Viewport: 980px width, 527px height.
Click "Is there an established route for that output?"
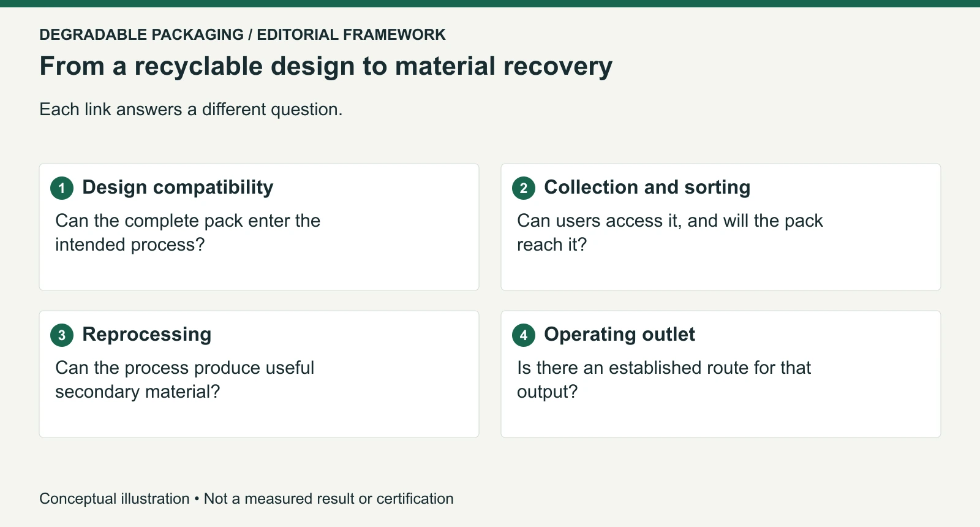pos(664,380)
